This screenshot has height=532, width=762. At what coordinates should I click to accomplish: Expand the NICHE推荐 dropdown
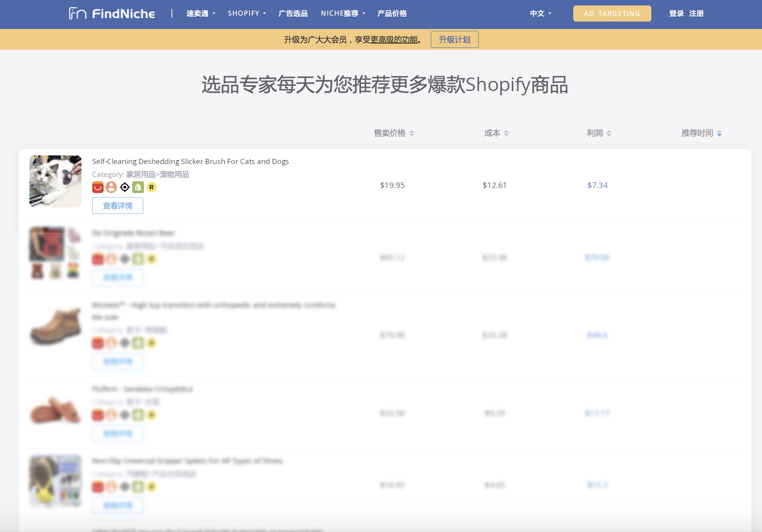click(343, 14)
